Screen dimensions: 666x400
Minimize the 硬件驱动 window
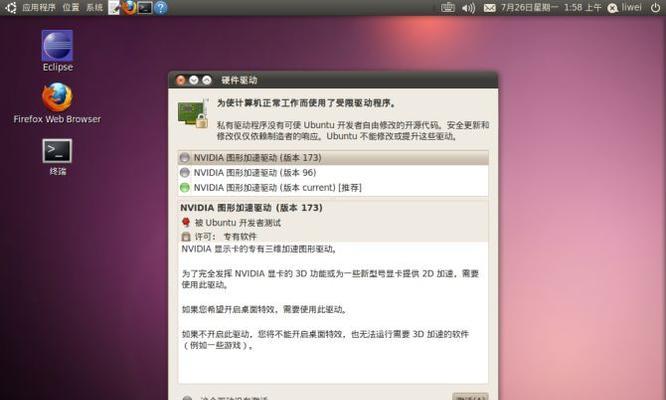tap(194, 80)
